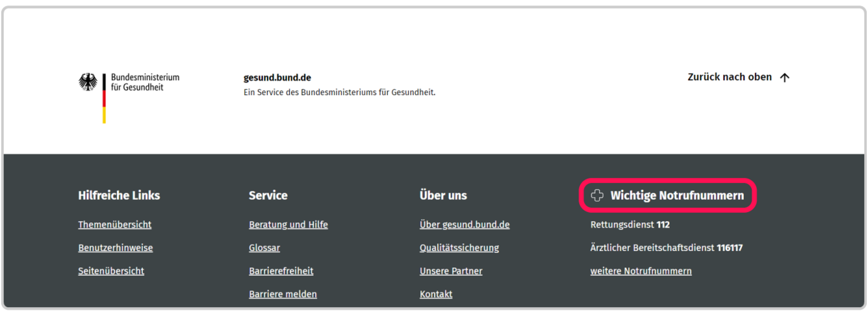Navigate to Seitenübersicht

[x=111, y=271]
